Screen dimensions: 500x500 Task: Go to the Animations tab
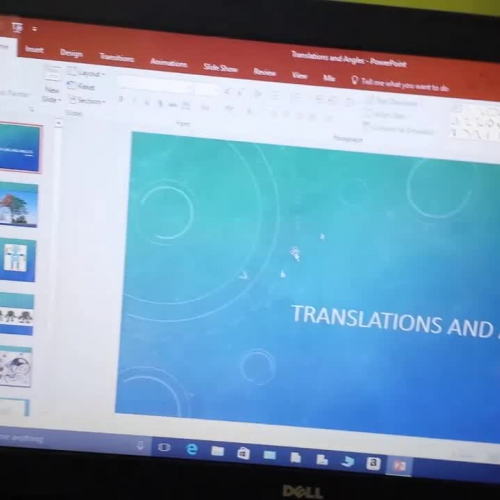(169, 62)
